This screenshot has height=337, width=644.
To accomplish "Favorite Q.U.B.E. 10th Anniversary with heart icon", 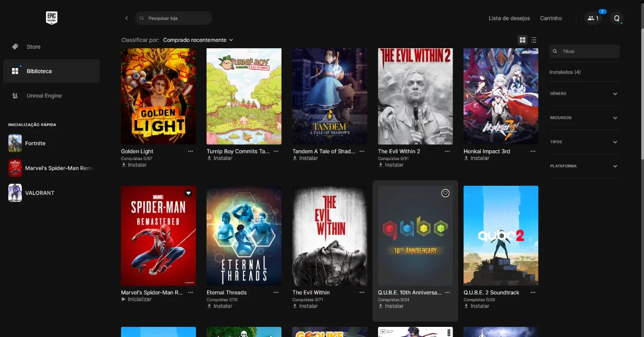I will (x=445, y=193).
